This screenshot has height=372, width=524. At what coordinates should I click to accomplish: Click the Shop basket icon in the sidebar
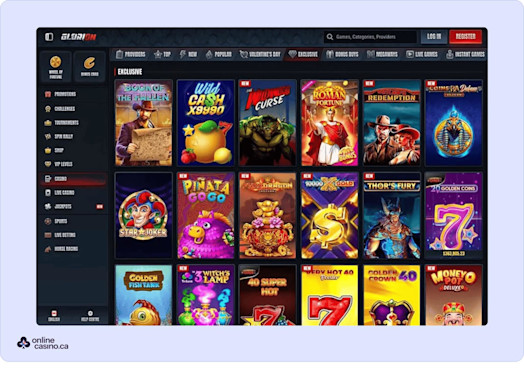48,150
